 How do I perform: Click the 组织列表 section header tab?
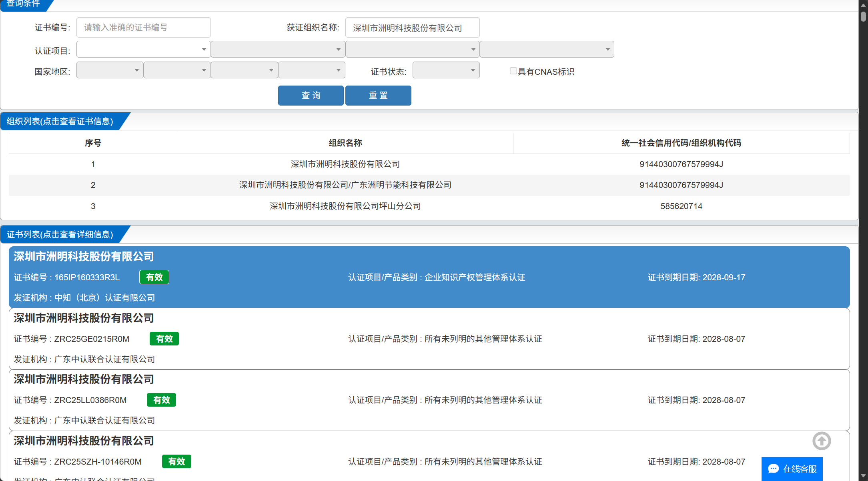60,121
